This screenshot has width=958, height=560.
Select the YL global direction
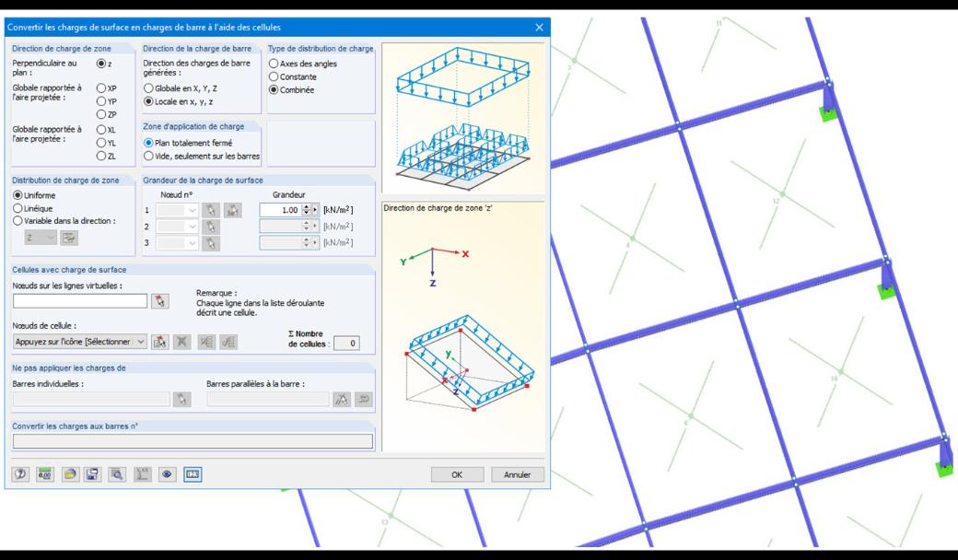point(100,143)
